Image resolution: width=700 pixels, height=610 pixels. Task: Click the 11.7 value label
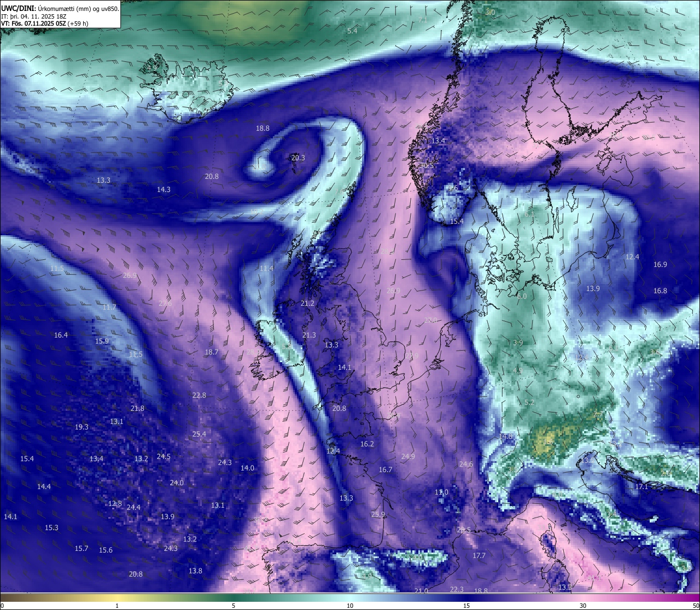109,307
